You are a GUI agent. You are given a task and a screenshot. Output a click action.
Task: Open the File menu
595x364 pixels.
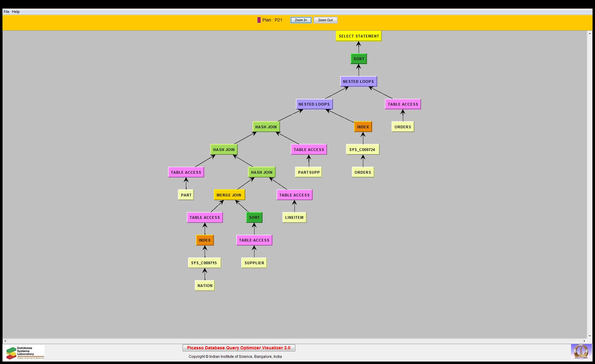6,12
